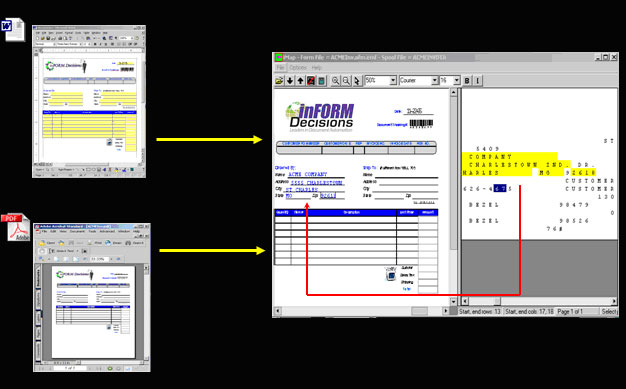Click the Word form screenshot thumbnail
Viewport: 626px width, 389px height.
pos(89,101)
